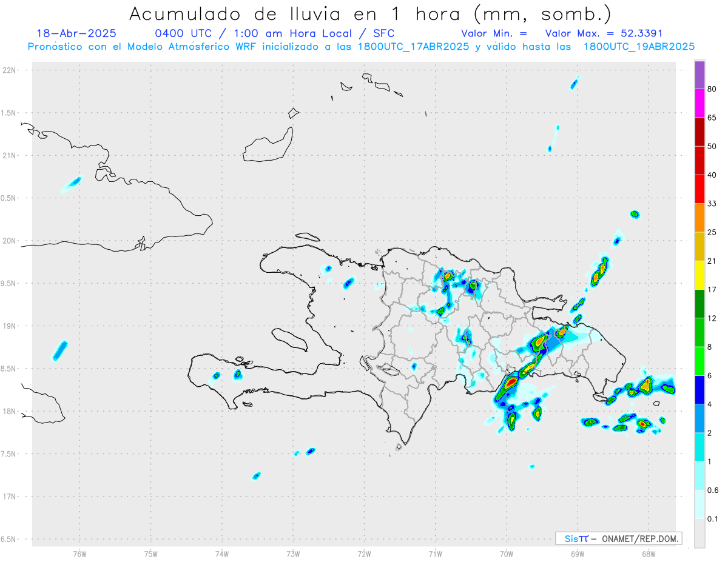Click the '70W' longitude label
Viewport: 728px width, 562px height.
tap(507, 554)
